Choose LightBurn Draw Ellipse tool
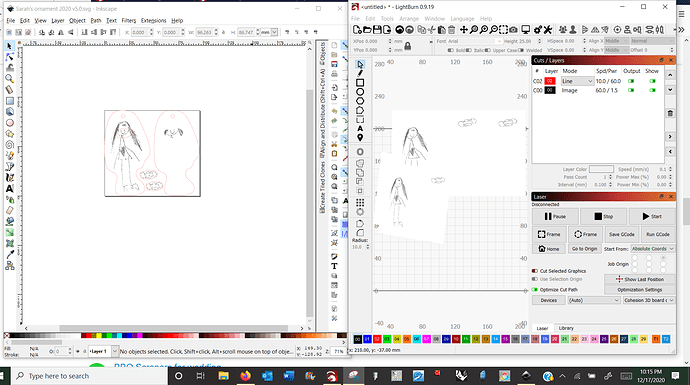The image size is (690, 385). point(360,92)
